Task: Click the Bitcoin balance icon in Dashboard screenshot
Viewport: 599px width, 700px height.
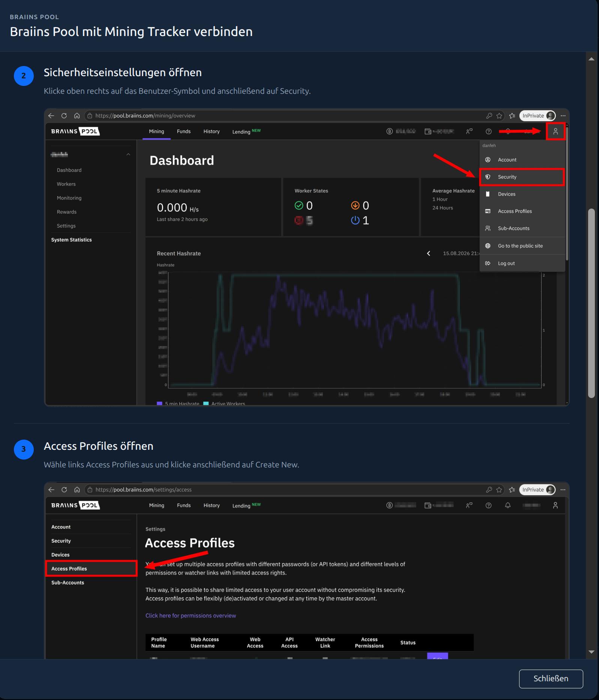Action: tap(390, 131)
